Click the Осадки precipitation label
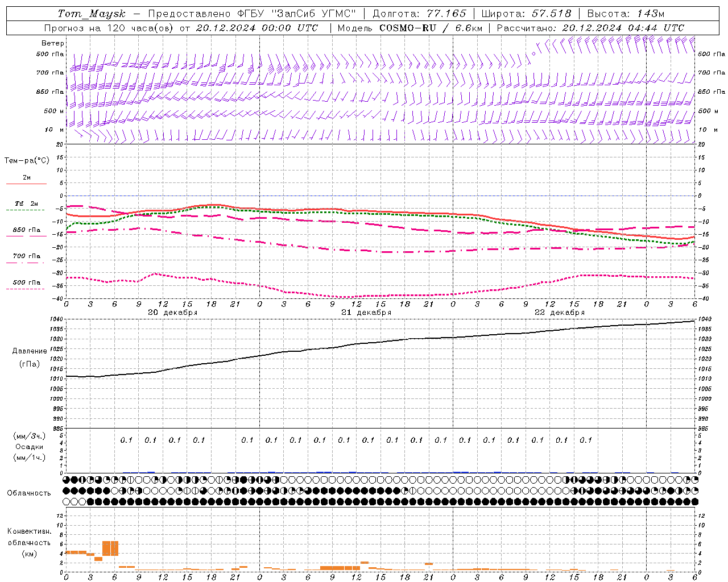The width and height of the screenshot is (728, 582). pyautogui.click(x=29, y=447)
